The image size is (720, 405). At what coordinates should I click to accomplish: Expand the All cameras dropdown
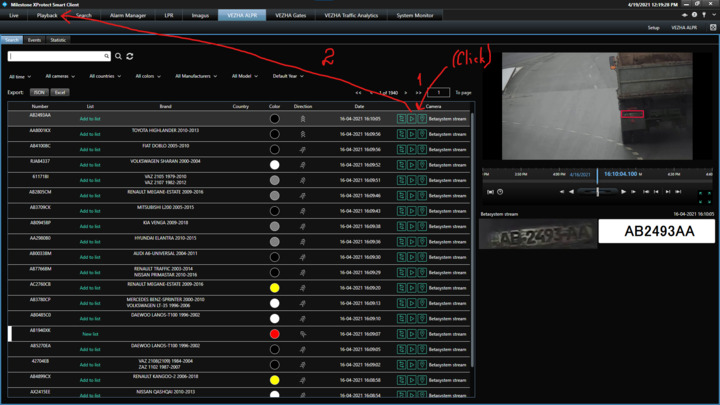pyautogui.click(x=60, y=76)
